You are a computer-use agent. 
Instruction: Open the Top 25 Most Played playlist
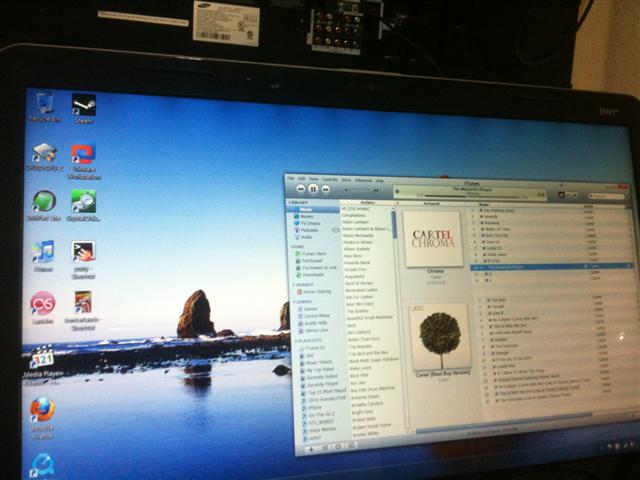[x=324, y=392]
